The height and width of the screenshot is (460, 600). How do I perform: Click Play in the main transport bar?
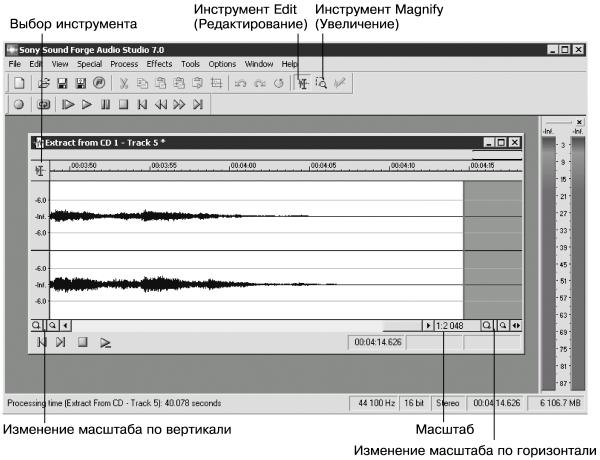[x=87, y=104]
